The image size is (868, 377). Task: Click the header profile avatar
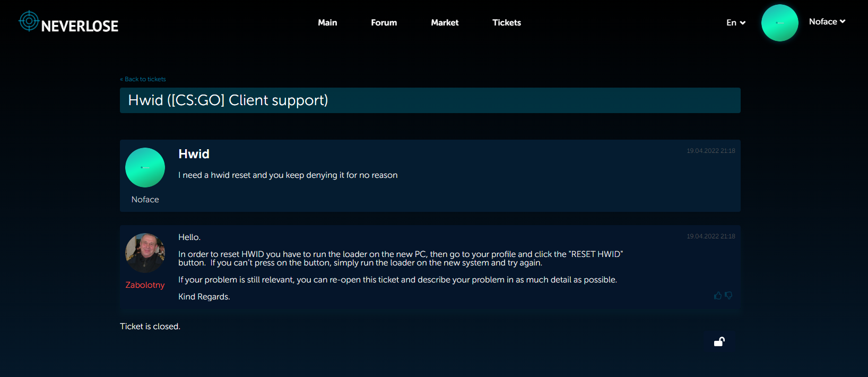pos(780,23)
